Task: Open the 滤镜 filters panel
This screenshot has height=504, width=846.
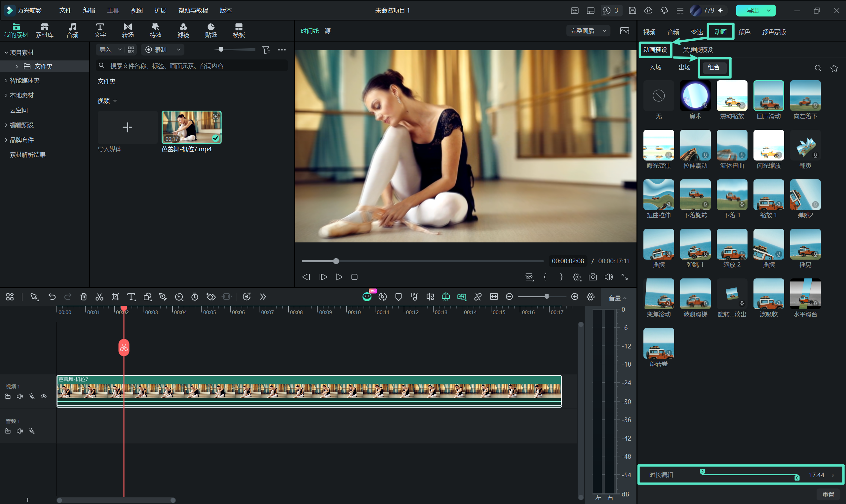Action: coord(183,31)
